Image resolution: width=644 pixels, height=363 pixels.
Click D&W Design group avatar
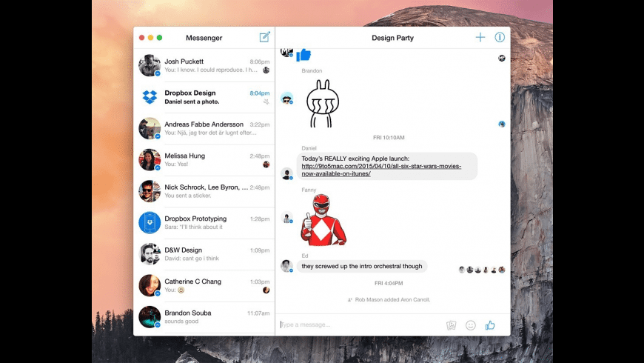(x=150, y=254)
